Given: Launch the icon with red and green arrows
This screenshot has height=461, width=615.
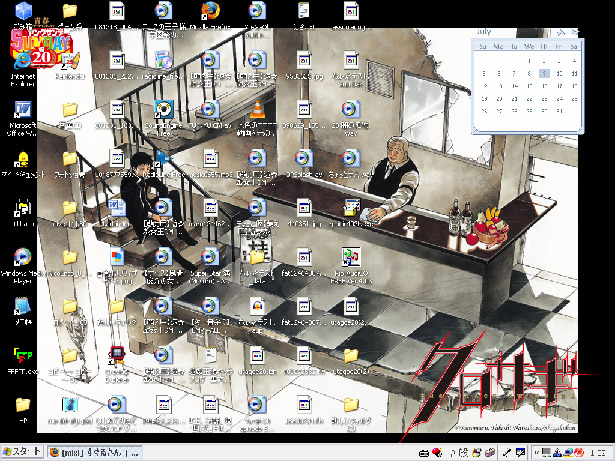Looking at the screenshot, I should 351,257.
